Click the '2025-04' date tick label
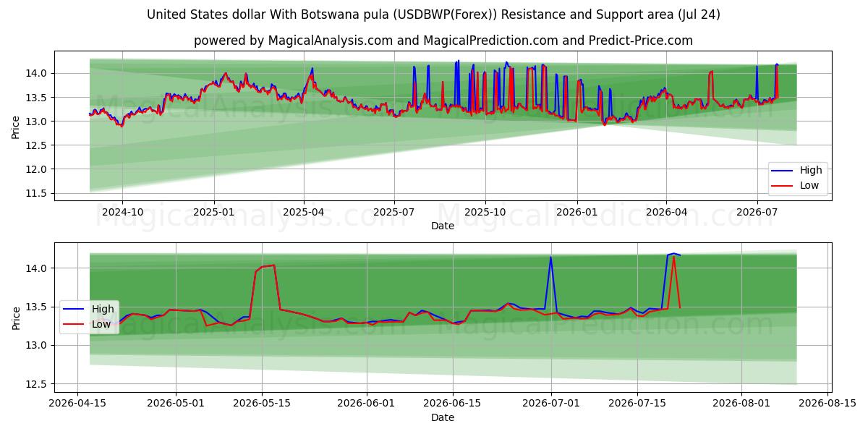Viewport: 868px width, 434px height. pos(304,212)
